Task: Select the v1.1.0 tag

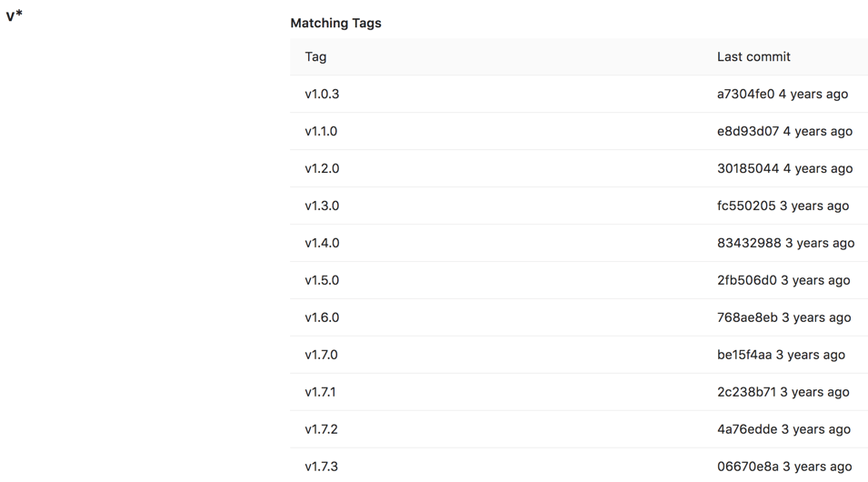Action: (x=321, y=131)
